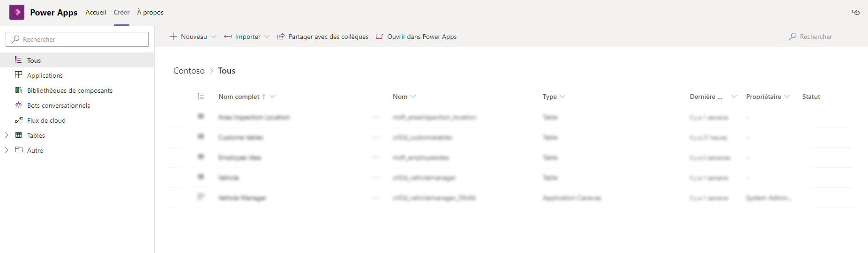
Task: Click the Applications grid icon
Action: [18, 75]
